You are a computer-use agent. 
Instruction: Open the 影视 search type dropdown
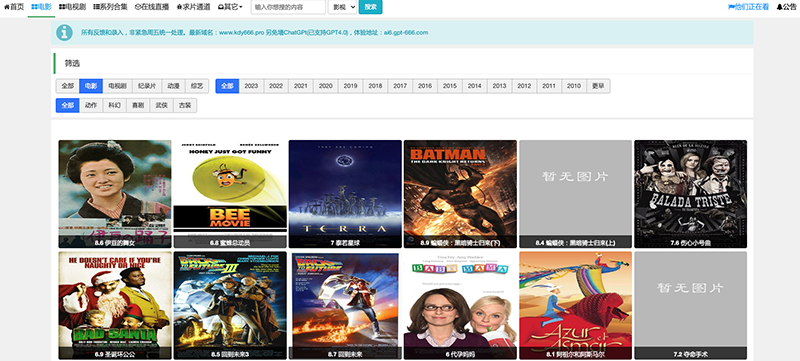(342, 7)
